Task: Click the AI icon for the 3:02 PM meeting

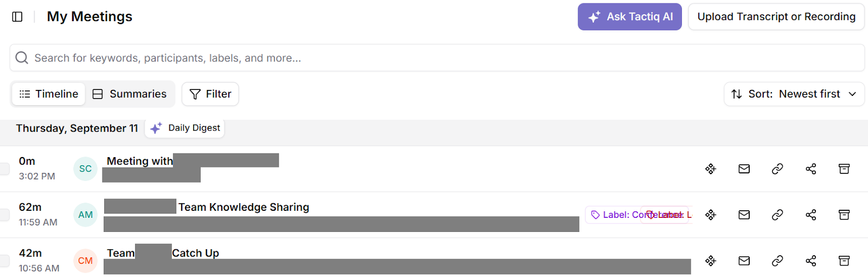Action: [x=711, y=169]
